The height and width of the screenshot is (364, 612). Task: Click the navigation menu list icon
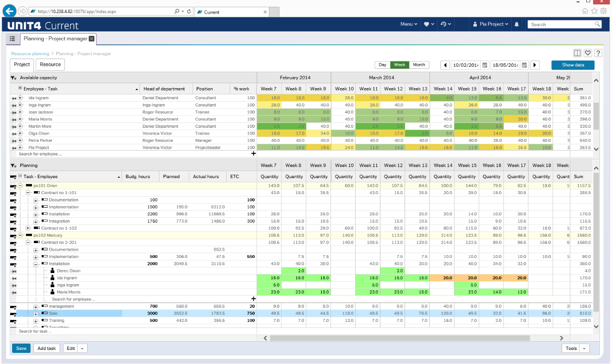(x=13, y=39)
